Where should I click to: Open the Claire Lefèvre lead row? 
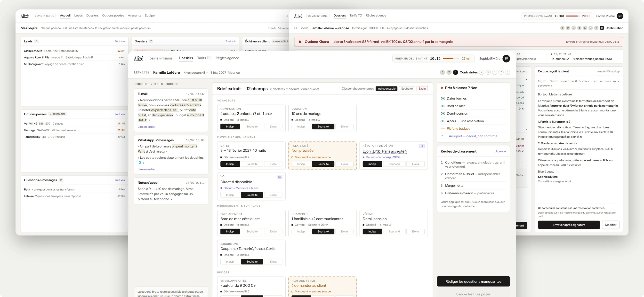point(74,51)
